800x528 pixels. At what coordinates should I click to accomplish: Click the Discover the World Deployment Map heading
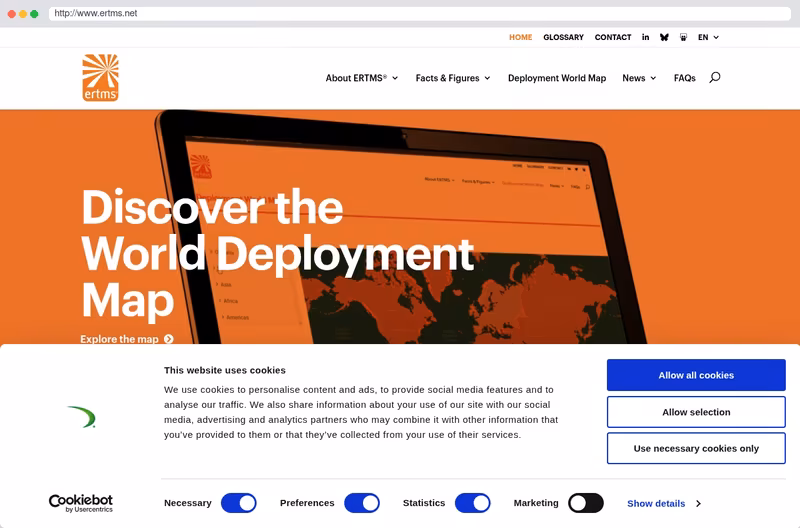point(278,254)
